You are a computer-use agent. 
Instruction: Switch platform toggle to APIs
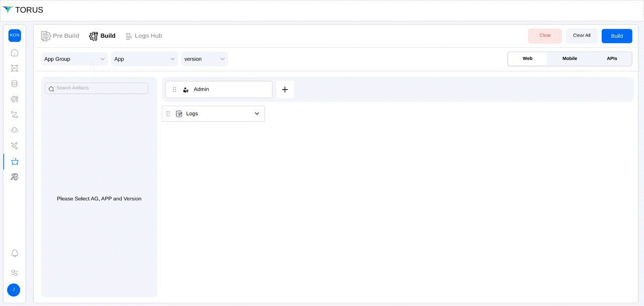coord(612,59)
